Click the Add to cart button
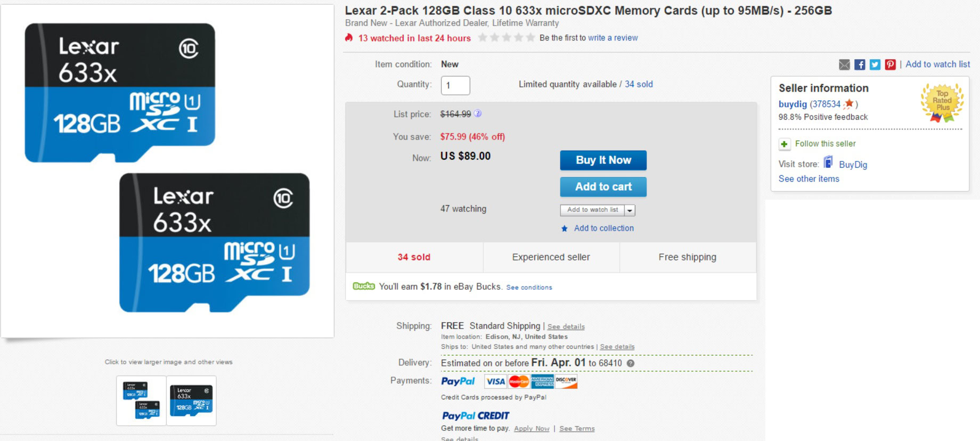 tap(603, 187)
